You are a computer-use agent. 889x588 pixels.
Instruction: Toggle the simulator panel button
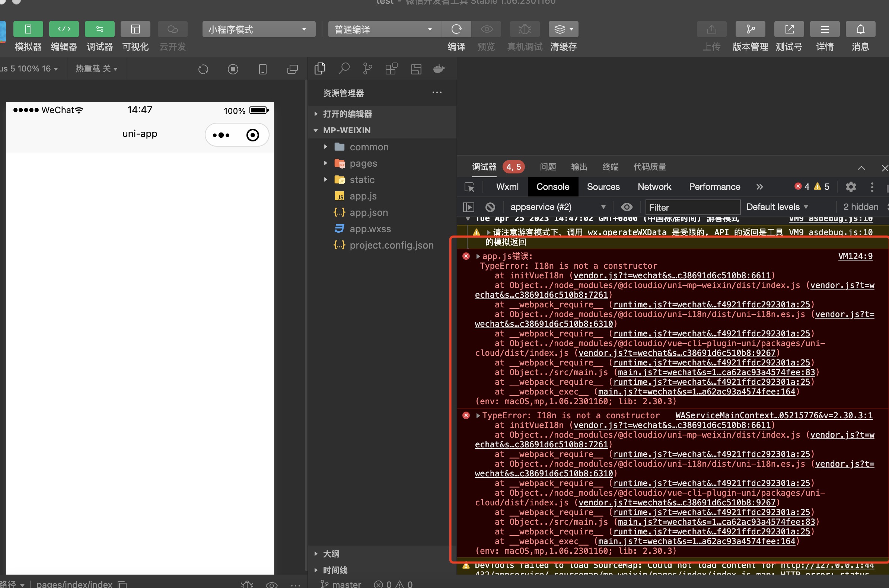point(28,29)
